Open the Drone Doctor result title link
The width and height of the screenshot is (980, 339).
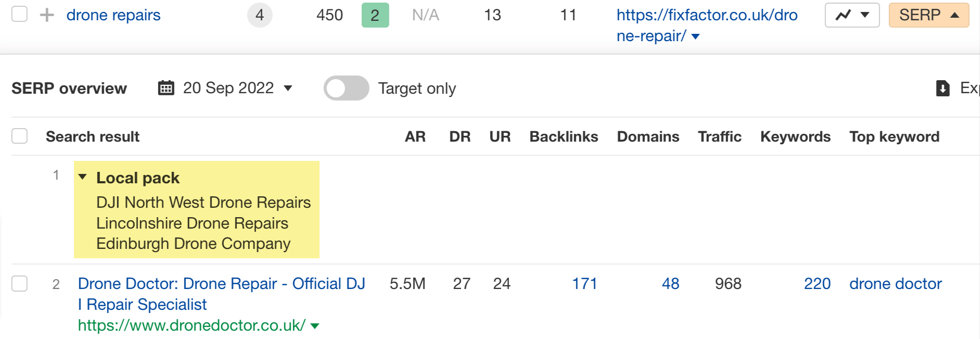[222, 284]
